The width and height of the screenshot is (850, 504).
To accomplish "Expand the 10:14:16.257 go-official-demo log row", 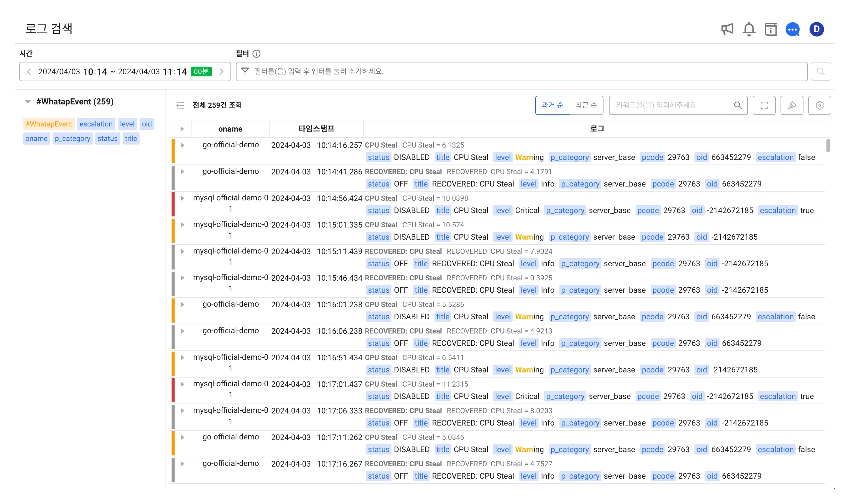I will coord(182,145).
